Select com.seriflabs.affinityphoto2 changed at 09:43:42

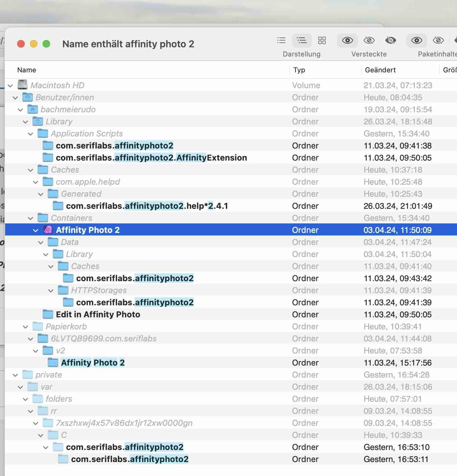pyautogui.click(x=231, y=278)
